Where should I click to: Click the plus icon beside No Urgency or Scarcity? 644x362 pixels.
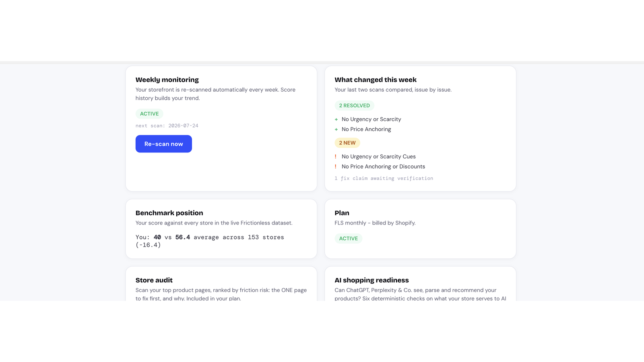click(x=336, y=119)
